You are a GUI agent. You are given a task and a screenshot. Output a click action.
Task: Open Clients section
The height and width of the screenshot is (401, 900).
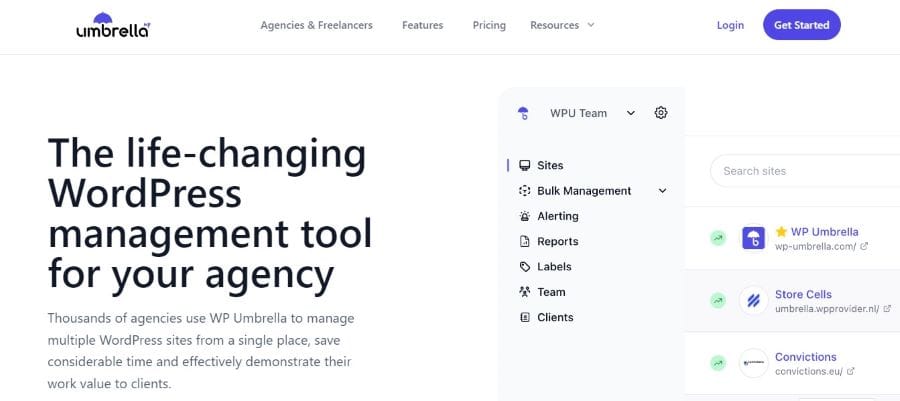coord(555,317)
